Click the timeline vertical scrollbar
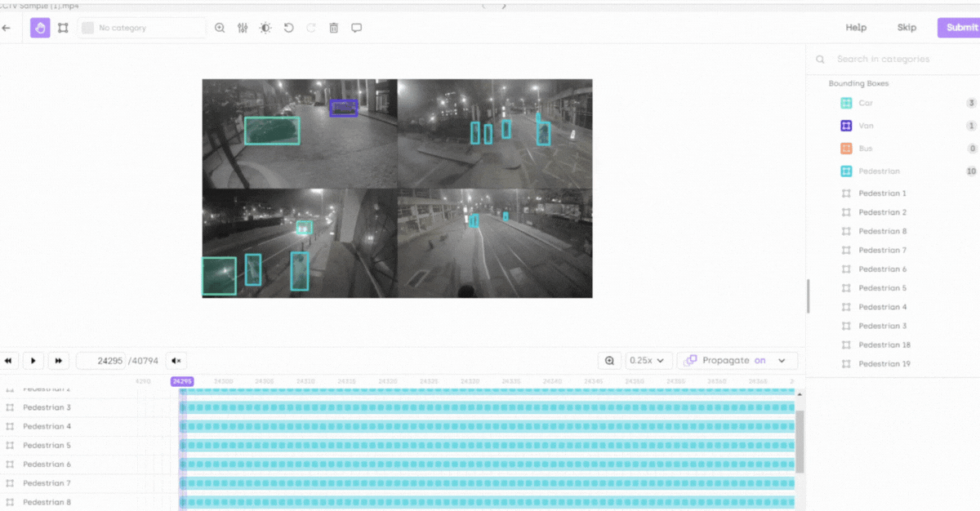980x511 pixels. pyautogui.click(x=800, y=442)
